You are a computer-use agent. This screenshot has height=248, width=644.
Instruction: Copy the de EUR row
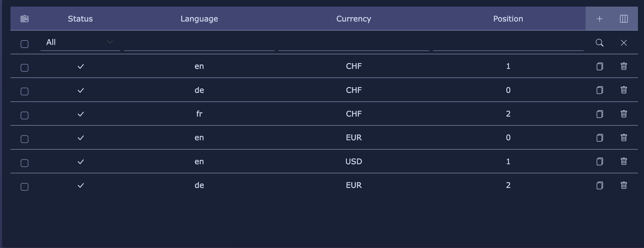click(600, 185)
